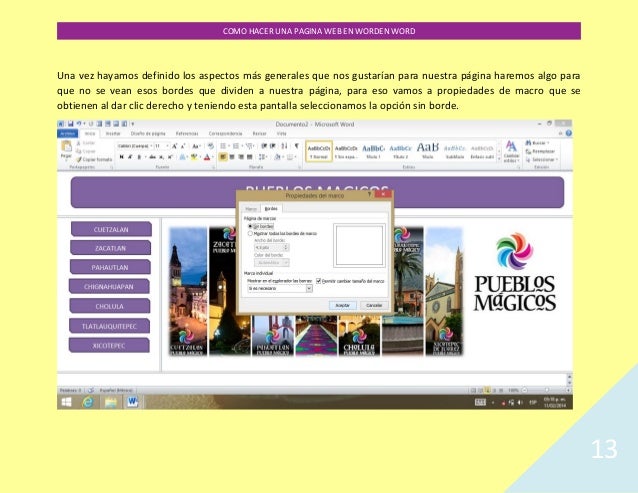Select the Sin bordes radio button
638x493 pixels.
point(250,226)
